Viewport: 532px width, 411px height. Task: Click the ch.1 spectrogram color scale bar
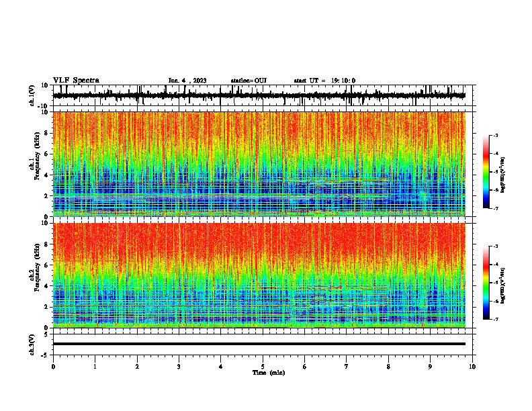[x=486, y=172]
